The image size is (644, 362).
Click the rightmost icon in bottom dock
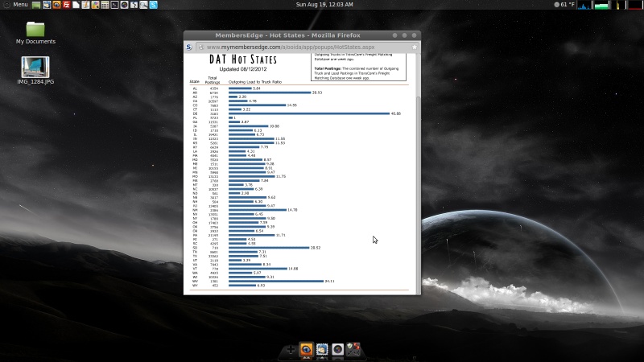pos(353,350)
